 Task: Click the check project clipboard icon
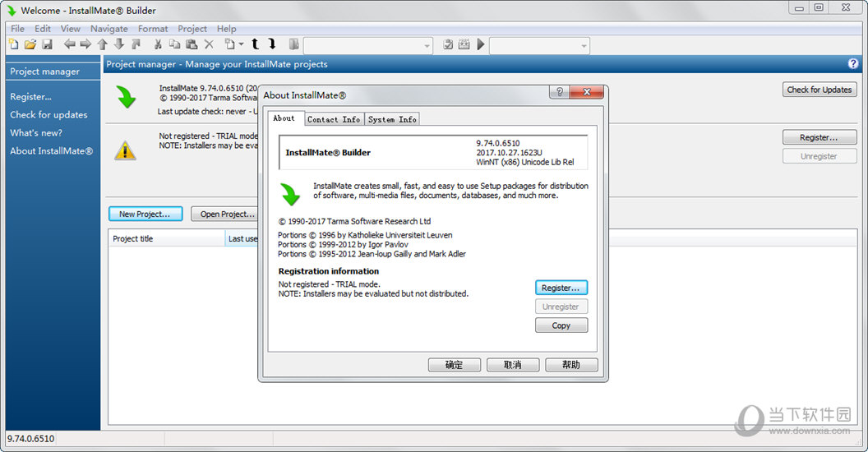pyautogui.click(x=448, y=44)
